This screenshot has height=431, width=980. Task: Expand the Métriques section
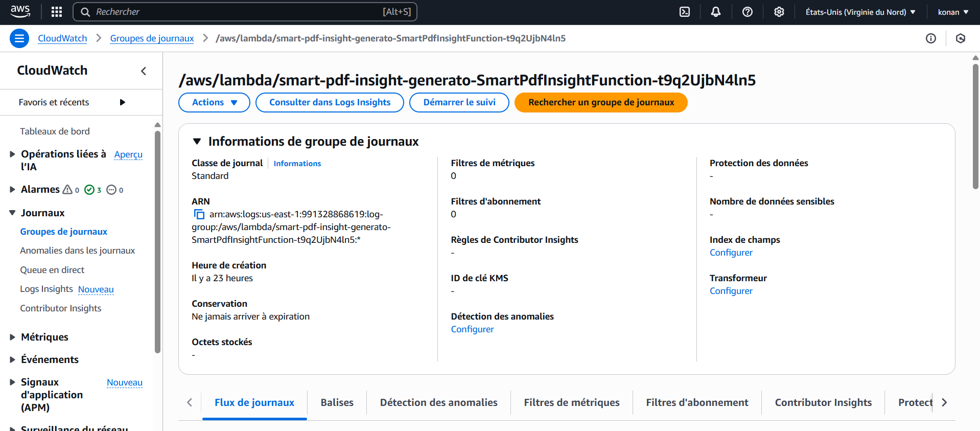pyautogui.click(x=13, y=337)
